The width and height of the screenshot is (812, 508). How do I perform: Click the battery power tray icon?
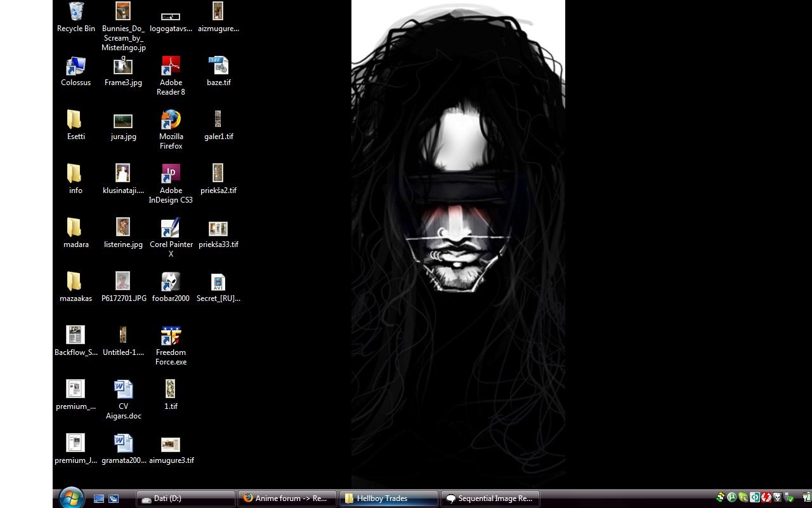point(806,498)
